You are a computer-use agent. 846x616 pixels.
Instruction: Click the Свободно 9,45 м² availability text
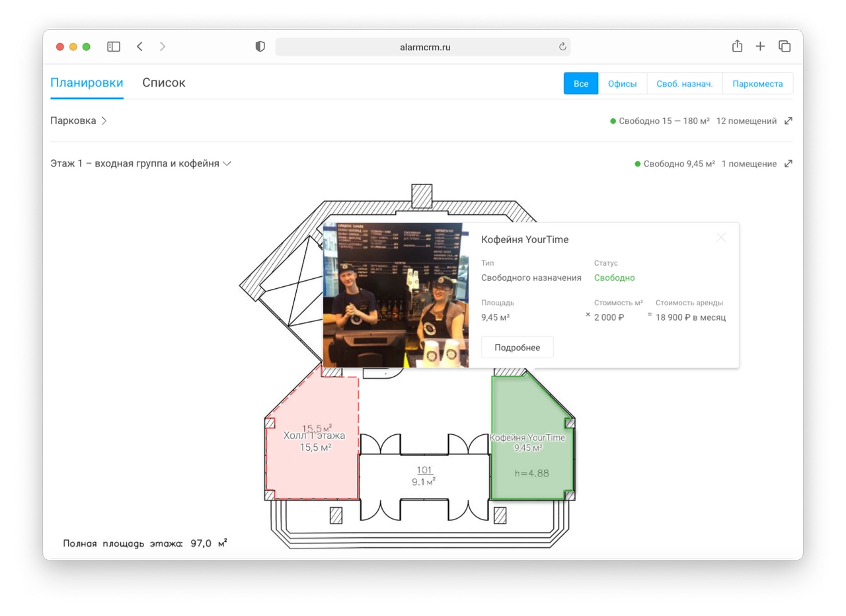click(x=679, y=164)
